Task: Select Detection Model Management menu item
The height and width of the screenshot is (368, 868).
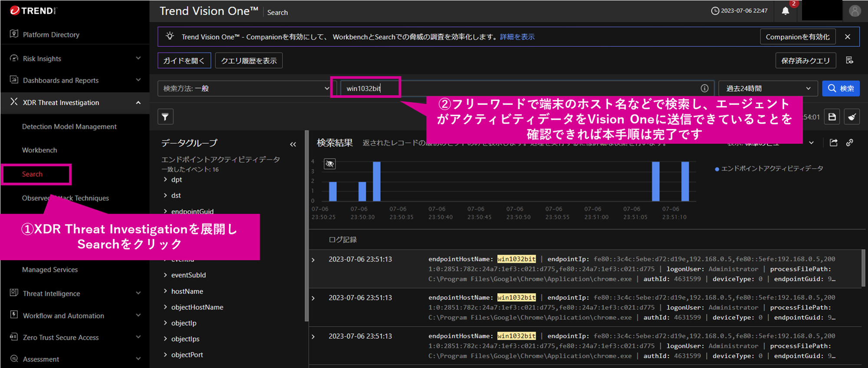Action: pos(69,127)
